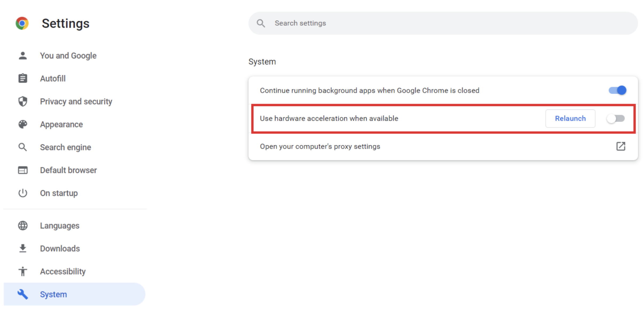644x311 pixels.
Task: Click the Default browser icon
Action: [x=23, y=170]
